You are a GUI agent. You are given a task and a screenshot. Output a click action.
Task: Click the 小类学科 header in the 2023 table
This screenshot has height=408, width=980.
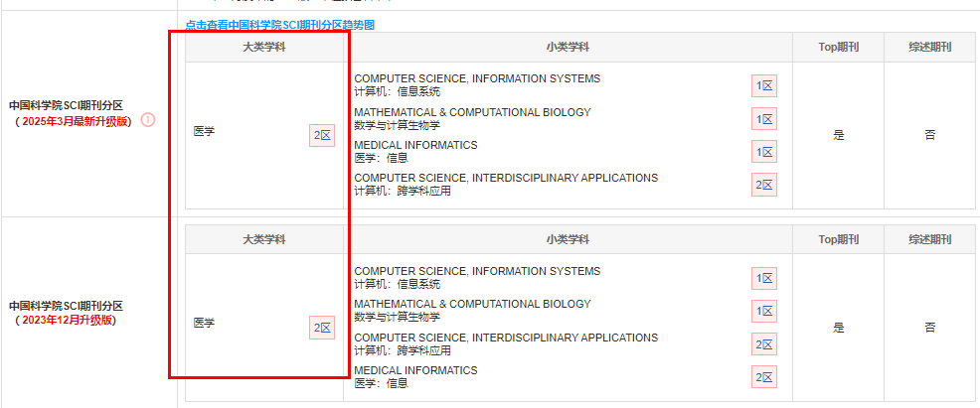click(568, 239)
